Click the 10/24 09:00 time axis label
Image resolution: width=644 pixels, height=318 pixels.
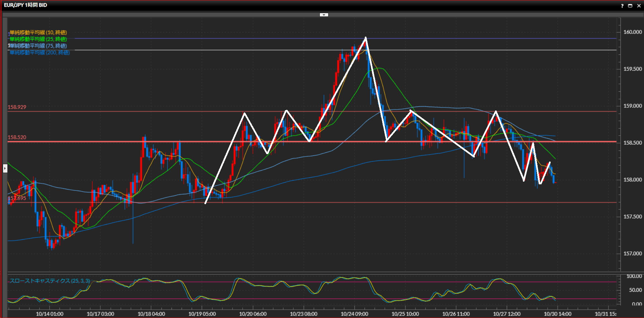354,314
